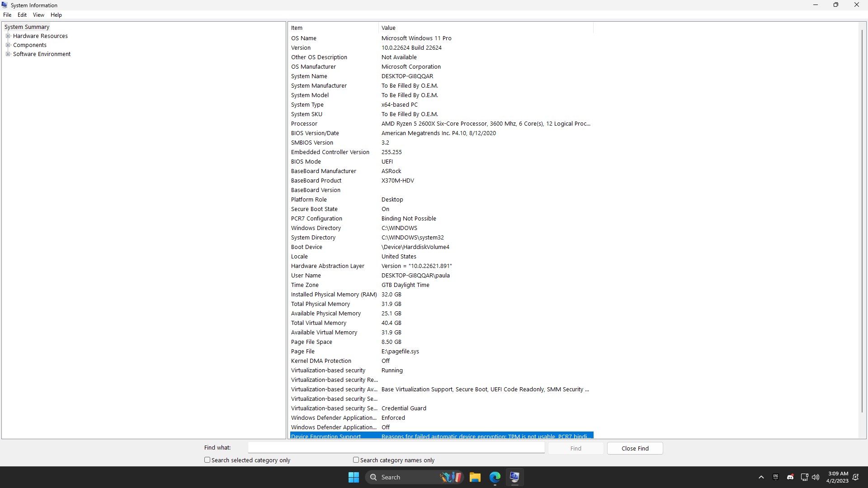Viewport: 868px width, 488px height.
Task: Expand the Software Environment tree node
Action: pos(8,54)
